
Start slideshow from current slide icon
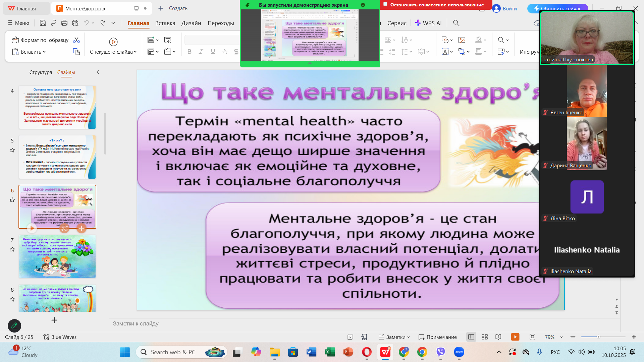click(x=113, y=42)
